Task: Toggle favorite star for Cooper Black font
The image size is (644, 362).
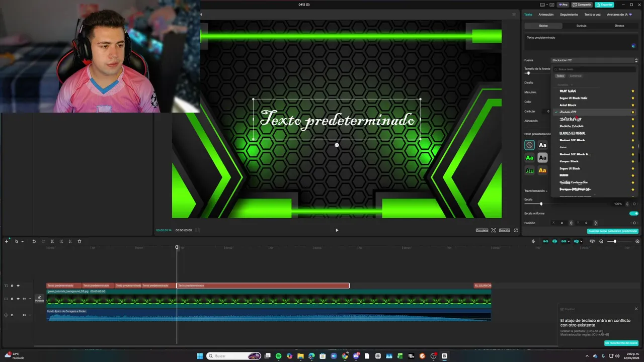Action: coord(633,161)
